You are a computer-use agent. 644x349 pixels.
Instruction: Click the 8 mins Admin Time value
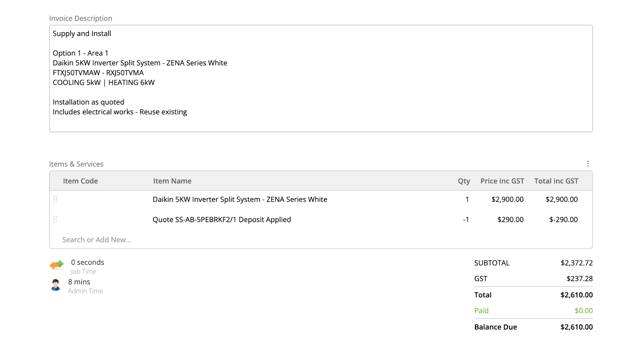click(79, 282)
